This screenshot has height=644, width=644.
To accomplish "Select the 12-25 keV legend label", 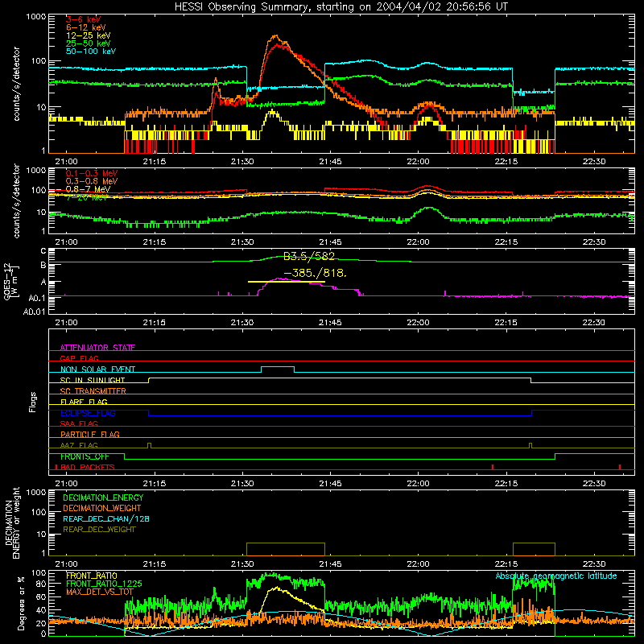I will (89, 35).
